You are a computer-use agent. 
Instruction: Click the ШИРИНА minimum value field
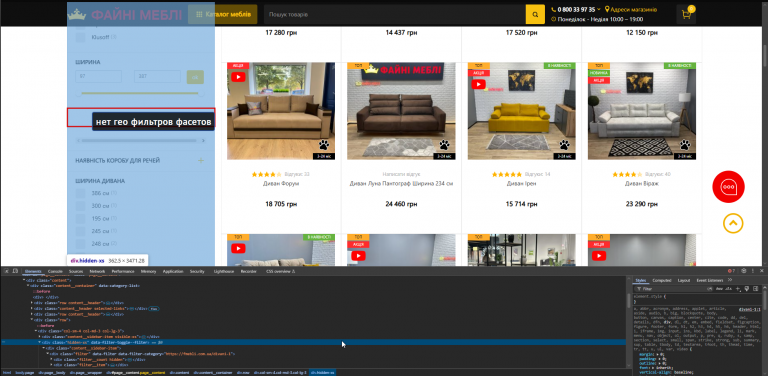(x=98, y=77)
